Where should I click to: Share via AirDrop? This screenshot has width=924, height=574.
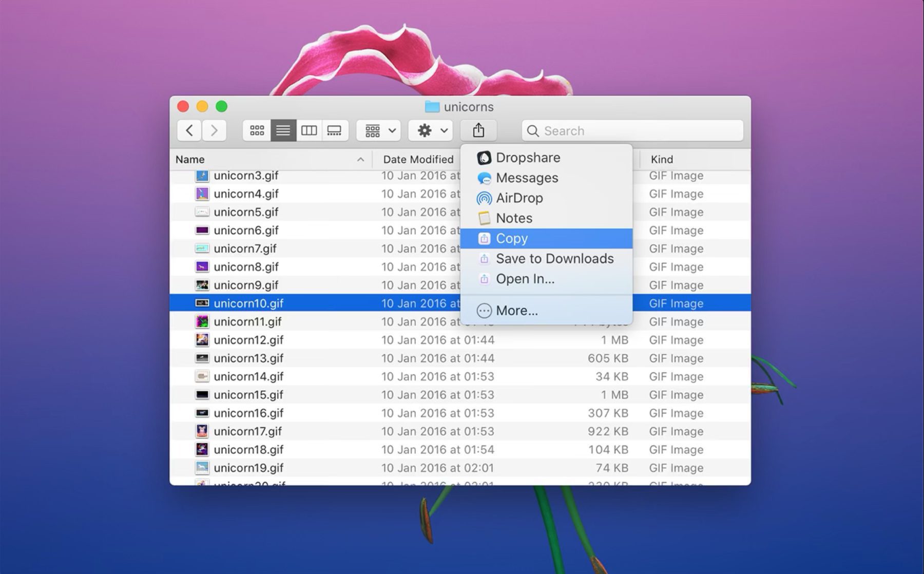tap(519, 198)
